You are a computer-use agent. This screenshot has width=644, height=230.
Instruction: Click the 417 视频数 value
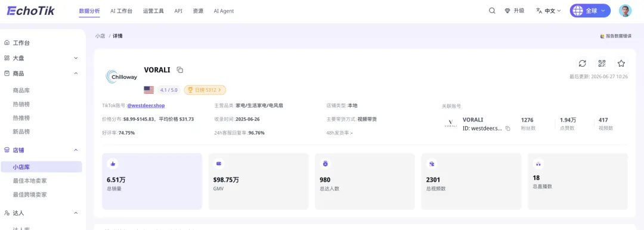pyautogui.click(x=603, y=120)
